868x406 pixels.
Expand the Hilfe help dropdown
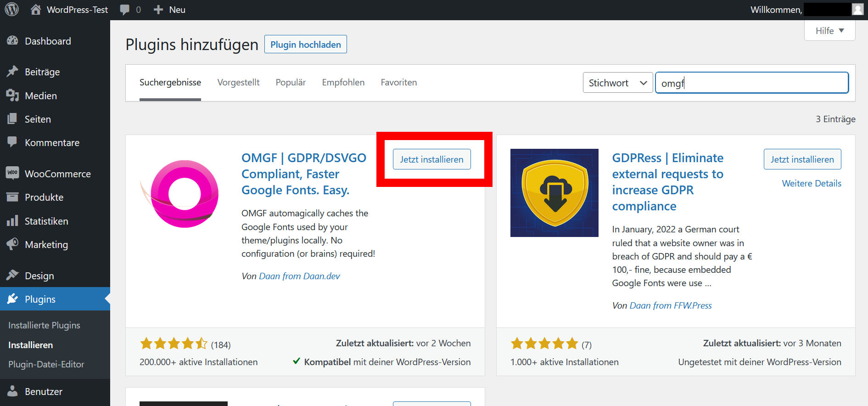point(829,31)
